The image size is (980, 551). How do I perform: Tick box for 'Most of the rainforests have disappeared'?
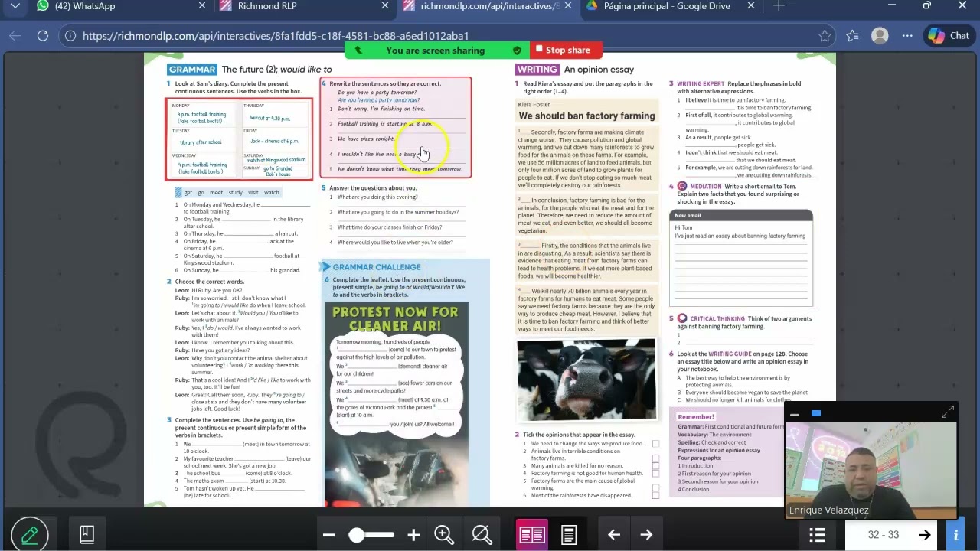click(x=655, y=495)
